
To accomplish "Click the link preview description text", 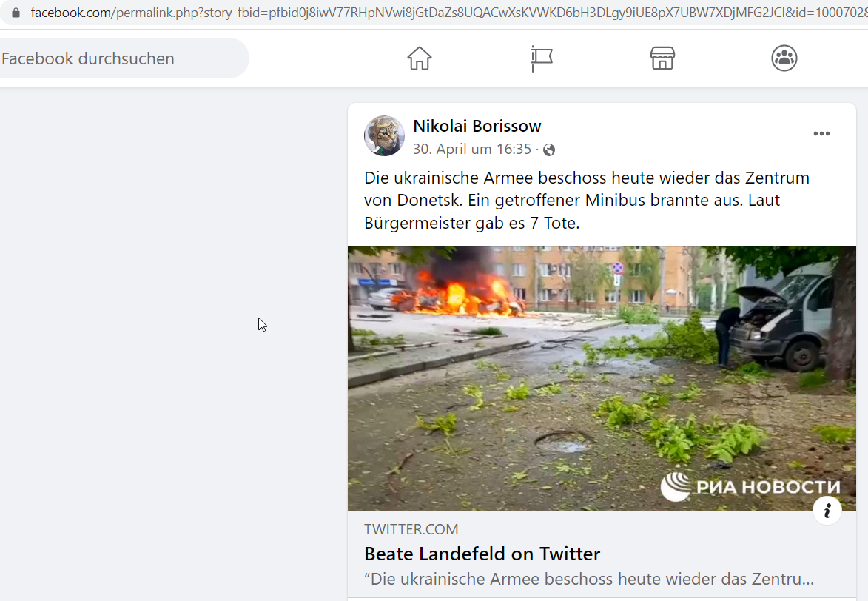I will 589,580.
